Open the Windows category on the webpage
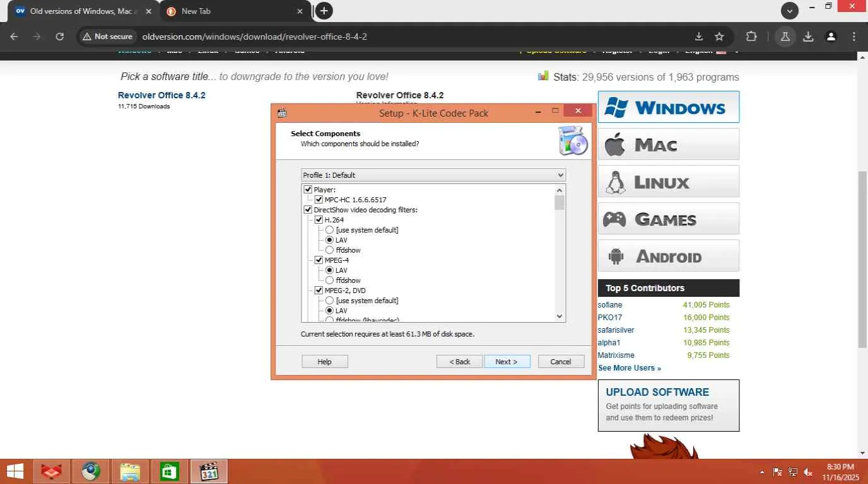The image size is (868, 484). click(669, 107)
